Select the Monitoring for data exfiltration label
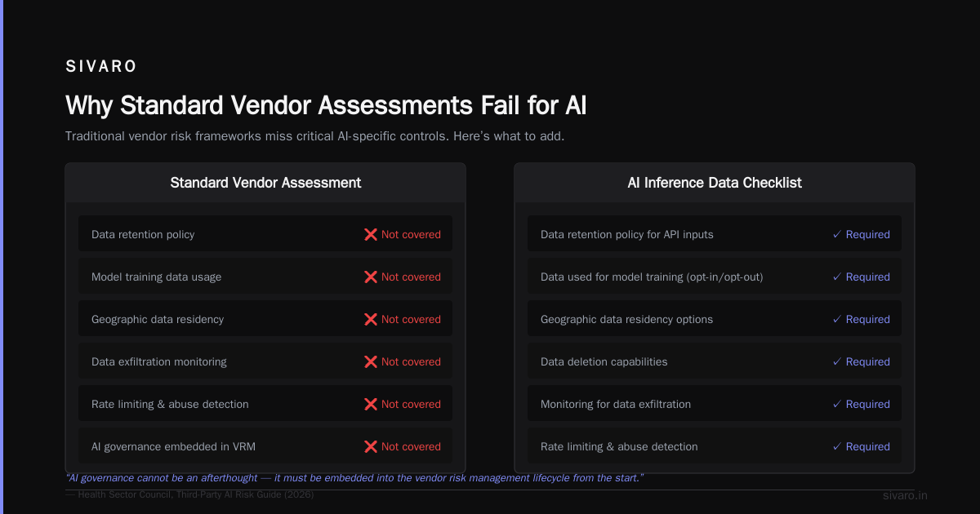 click(616, 404)
